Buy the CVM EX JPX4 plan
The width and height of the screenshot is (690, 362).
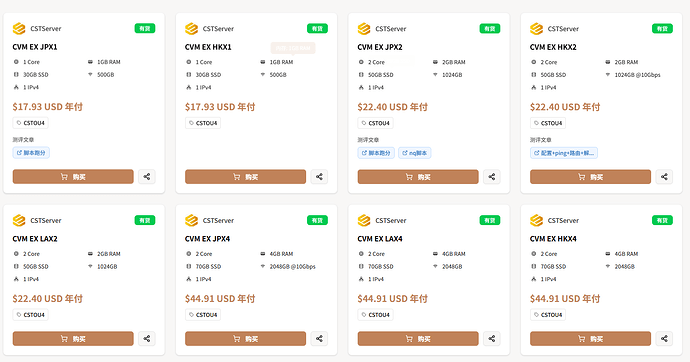pyautogui.click(x=246, y=339)
